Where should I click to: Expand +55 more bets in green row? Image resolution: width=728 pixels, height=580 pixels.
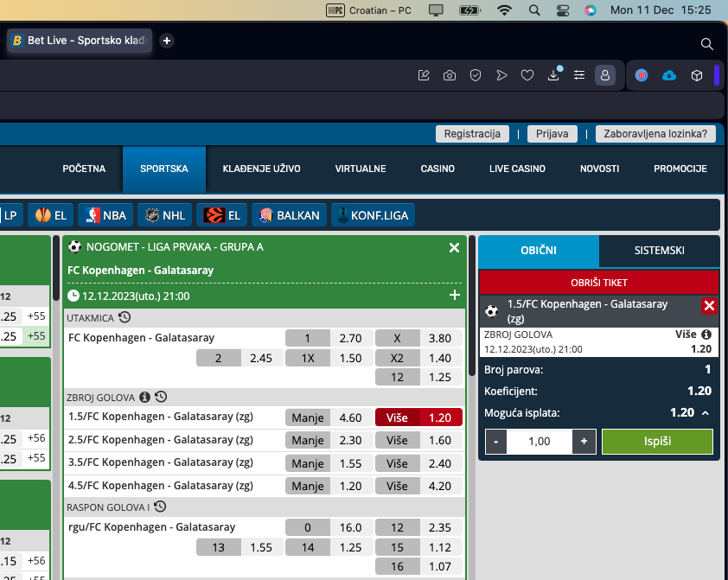coord(36,336)
